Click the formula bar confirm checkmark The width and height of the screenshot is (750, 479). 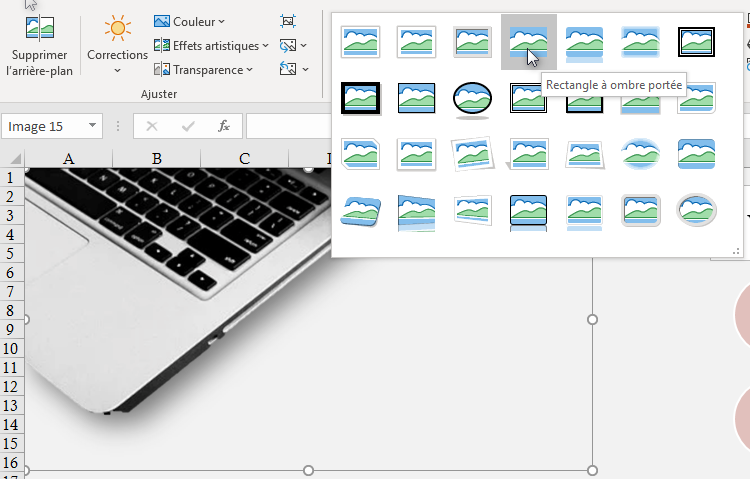click(188, 126)
